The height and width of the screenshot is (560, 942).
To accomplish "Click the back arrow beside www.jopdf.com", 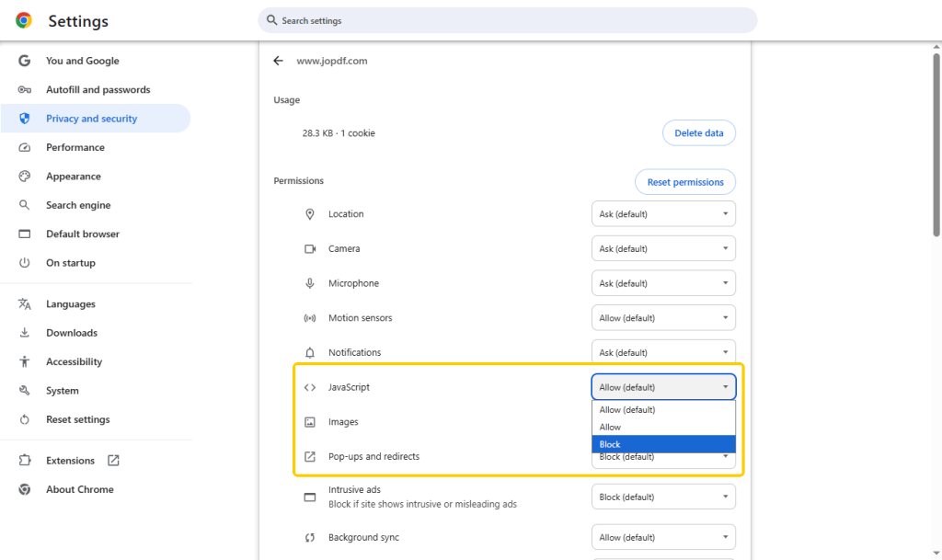I will [x=279, y=62].
